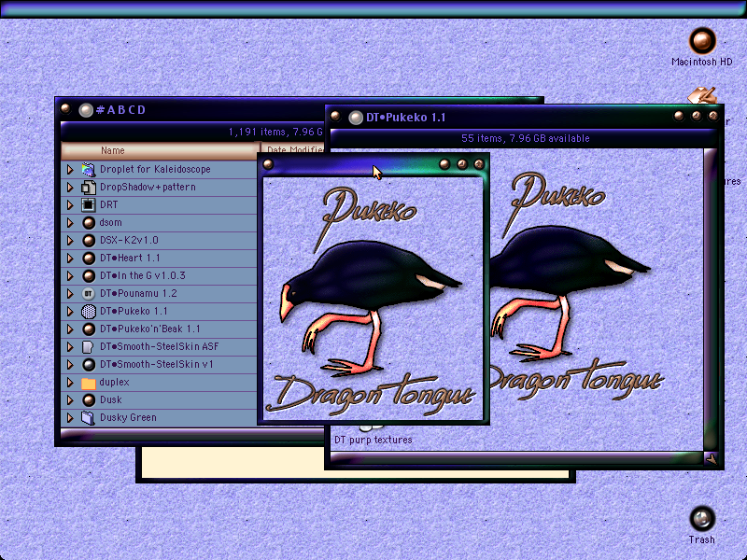
Task: Expand the DropShadow+pattern disclosure triangle
Action: click(x=70, y=188)
